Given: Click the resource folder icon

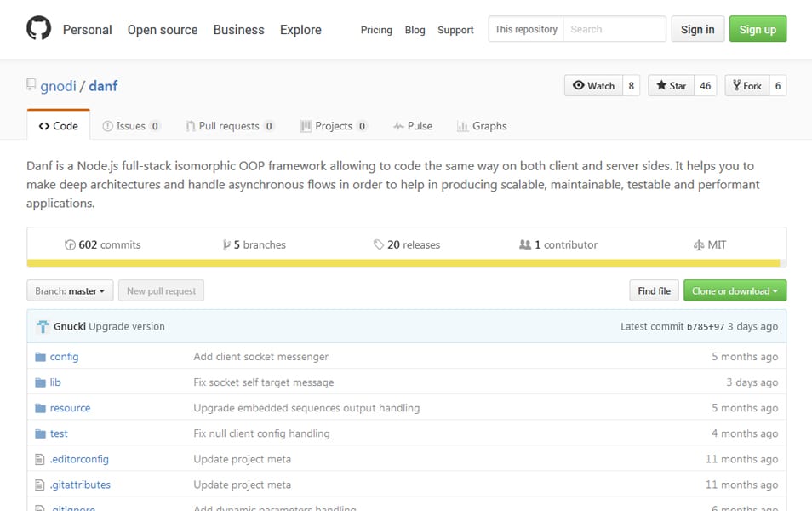Looking at the screenshot, I should click(40, 408).
